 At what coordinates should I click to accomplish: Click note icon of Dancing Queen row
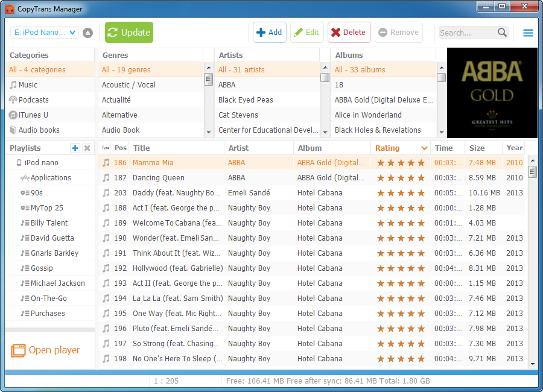pyautogui.click(x=106, y=178)
